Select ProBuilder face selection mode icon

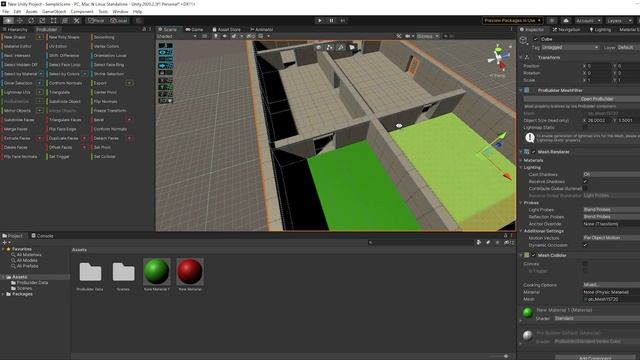(x=352, y=47)
